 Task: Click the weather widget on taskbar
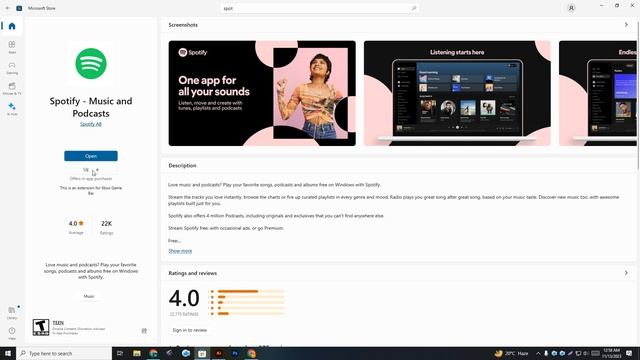point(511,353)
